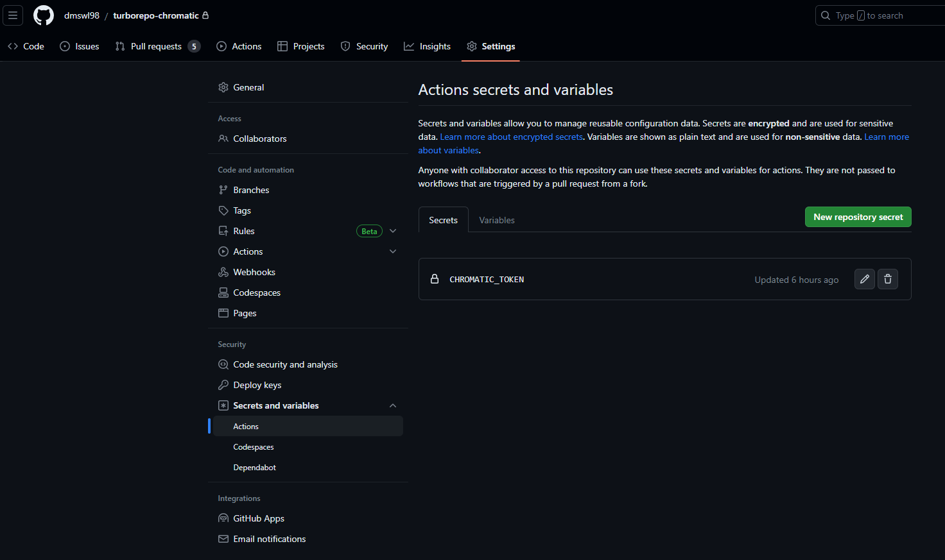Screen dimensions: 945x560
Task: Expand the Rules section chevron
Action: coord(393,231)
